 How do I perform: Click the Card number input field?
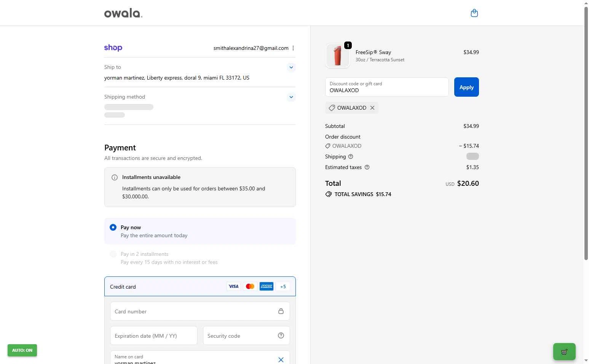(x=194, y=311)
